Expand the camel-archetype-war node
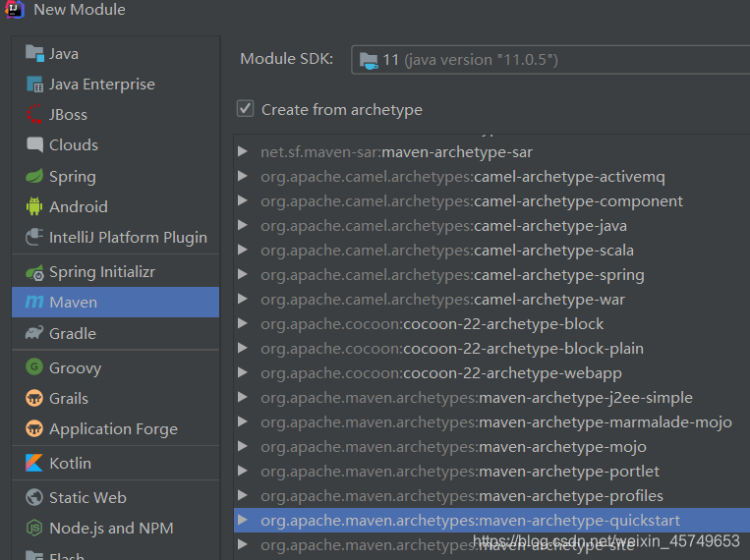This screenshot has height=560, width=750. click(243, 299)
